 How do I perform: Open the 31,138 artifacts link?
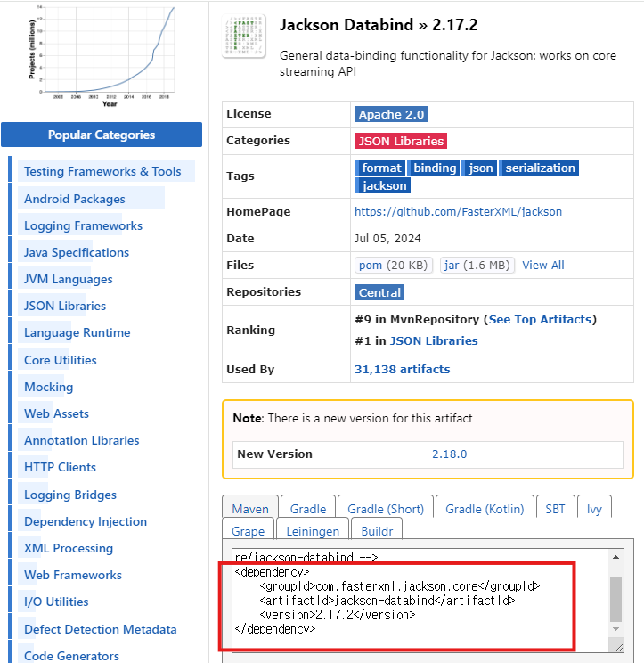pos(403,369)
